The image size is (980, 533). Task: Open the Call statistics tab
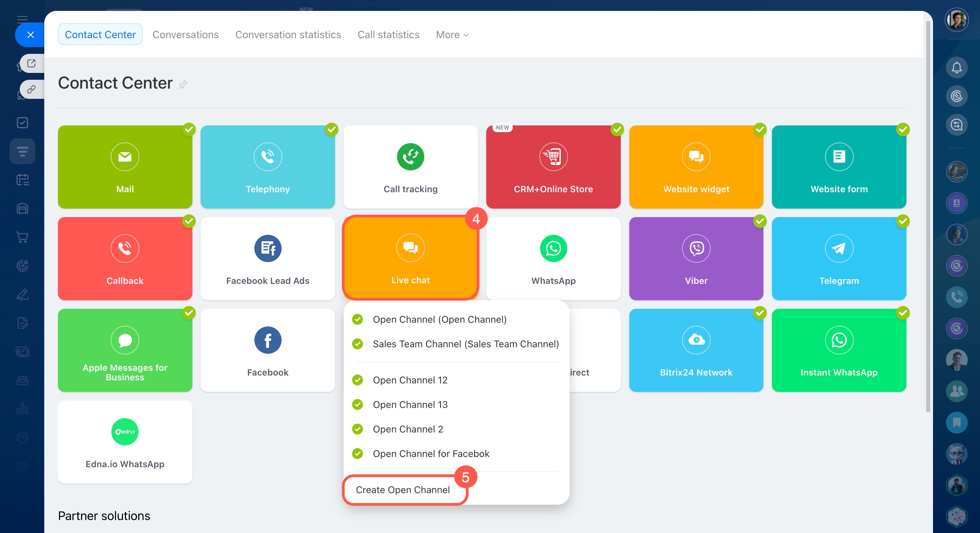click(389, 34)
